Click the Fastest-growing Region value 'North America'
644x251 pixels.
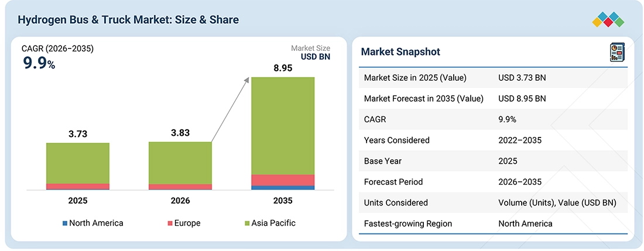pyautogui.click(x=525, y=224)
